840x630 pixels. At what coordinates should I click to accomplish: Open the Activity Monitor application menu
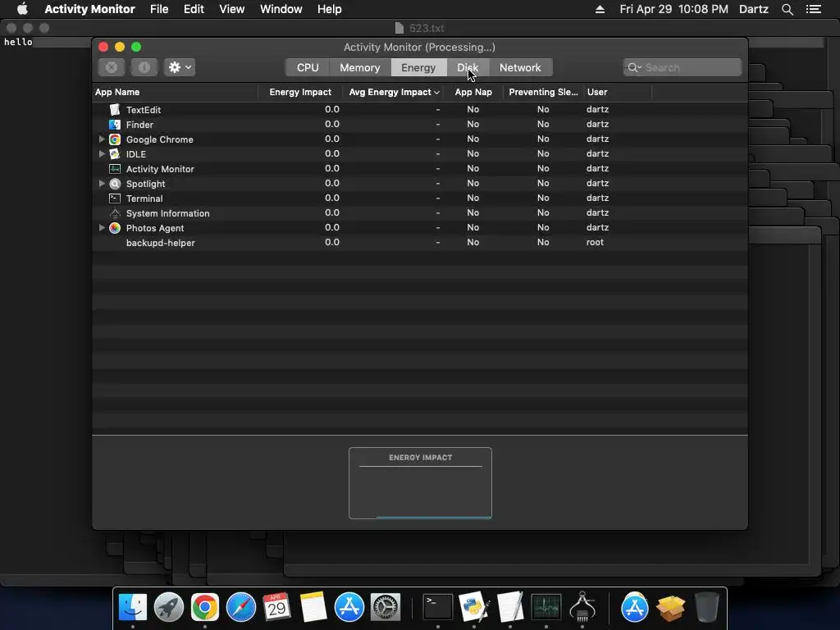89,9
